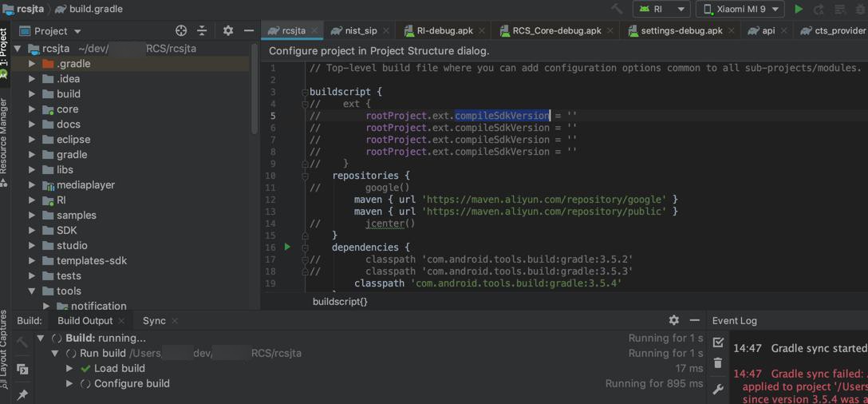
Task: Collapse the Run build node
Action: (x=55, y=353)
